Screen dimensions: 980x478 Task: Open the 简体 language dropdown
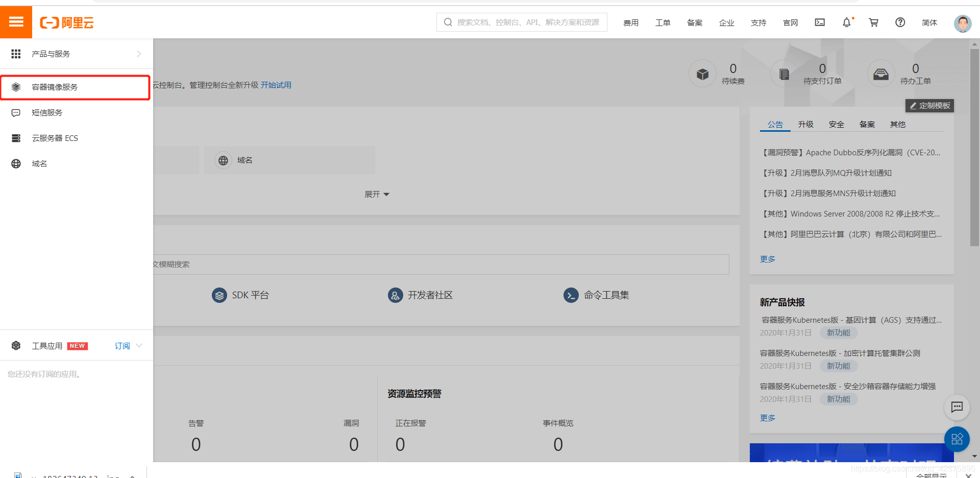929,22
